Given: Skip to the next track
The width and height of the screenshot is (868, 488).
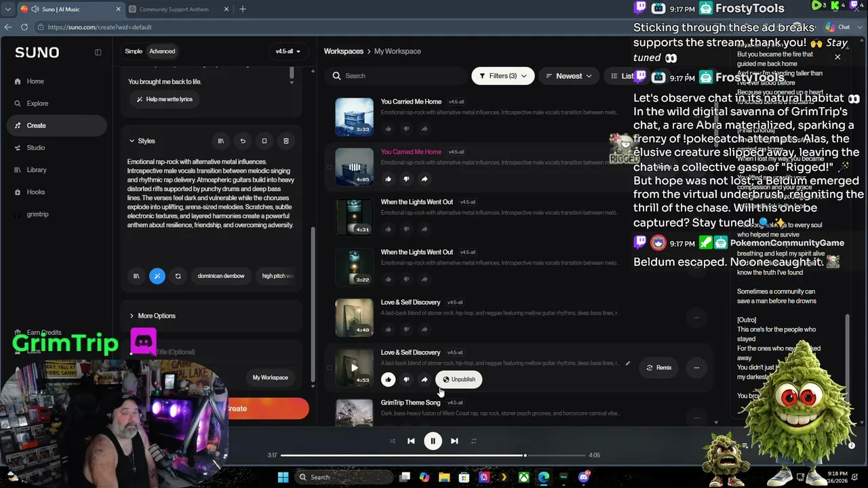Looking at the screenshot, I should 454,441.
